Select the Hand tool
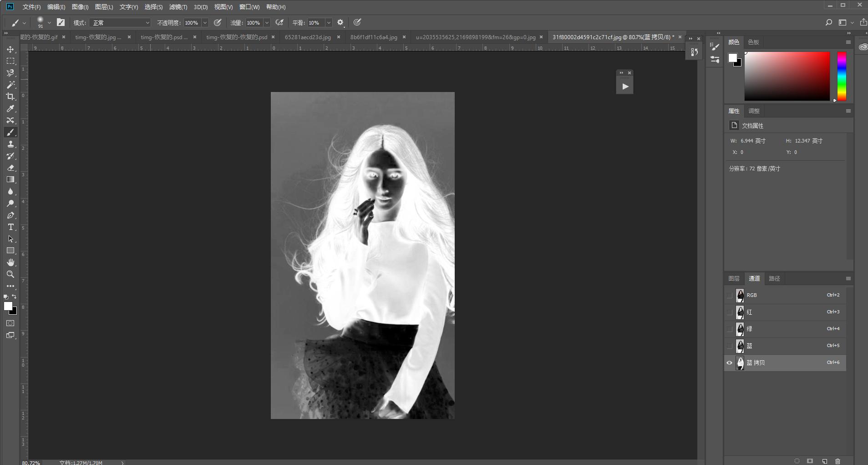This screenshot has width=868, height=465. (10, 262)
